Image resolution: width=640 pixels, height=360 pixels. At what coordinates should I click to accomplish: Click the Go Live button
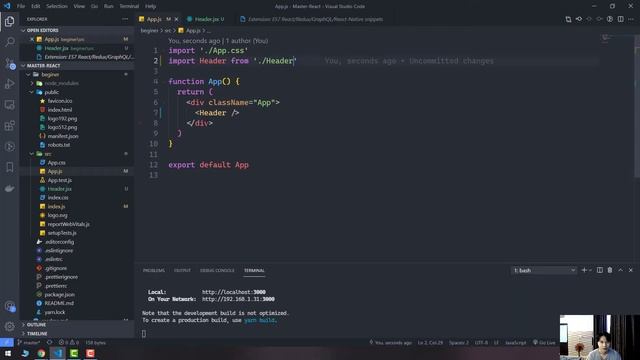(544, 342)
